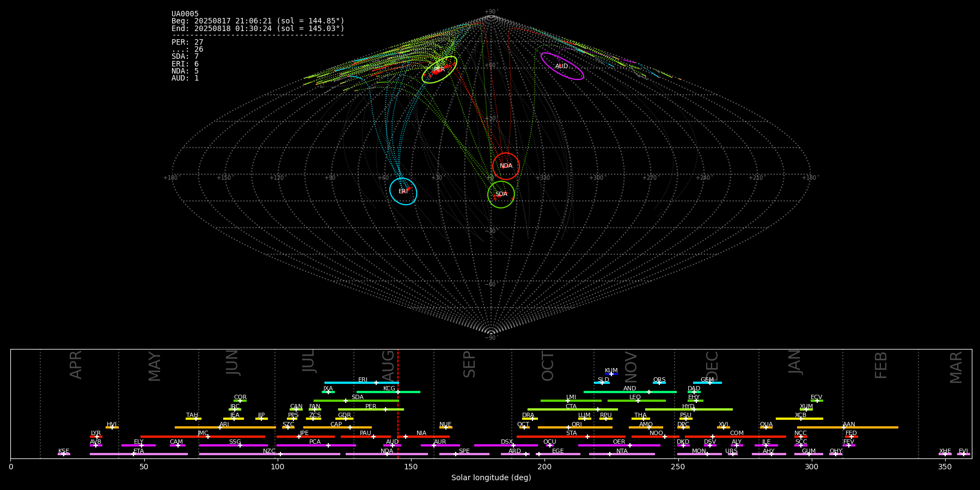The width and height of the screenshot is (980, 490).
Task: Click the APR month label in the timeline
Action: tap(76, 365)
